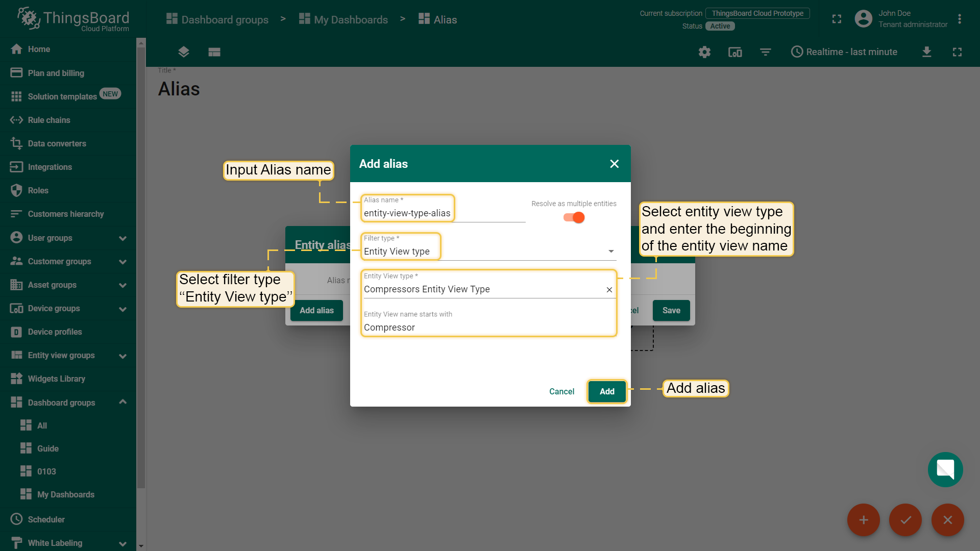The height and width of the screenshot is (551, 980).
Task: Toggle dashboard fullscreen icon in toolbar
Action: tap(958, 52)
